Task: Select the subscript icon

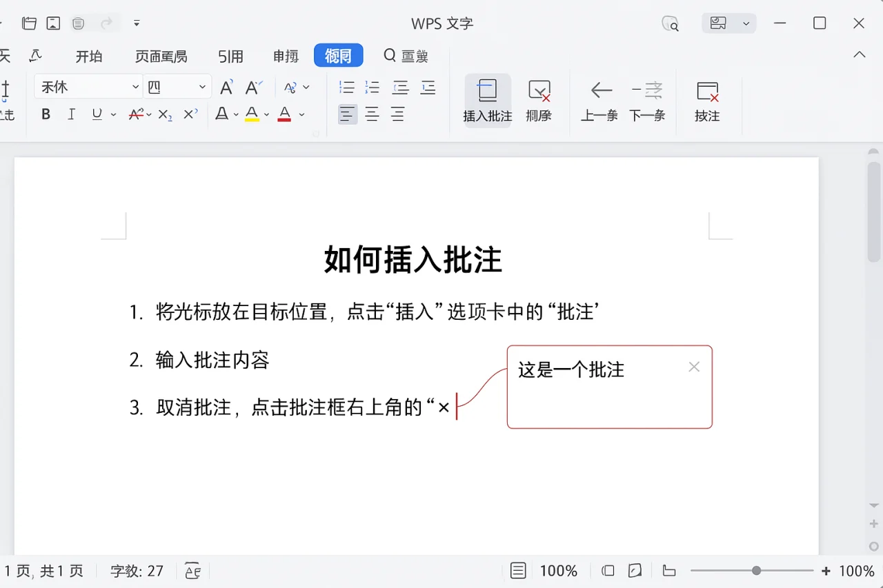Action: click(x=163, y=114)
